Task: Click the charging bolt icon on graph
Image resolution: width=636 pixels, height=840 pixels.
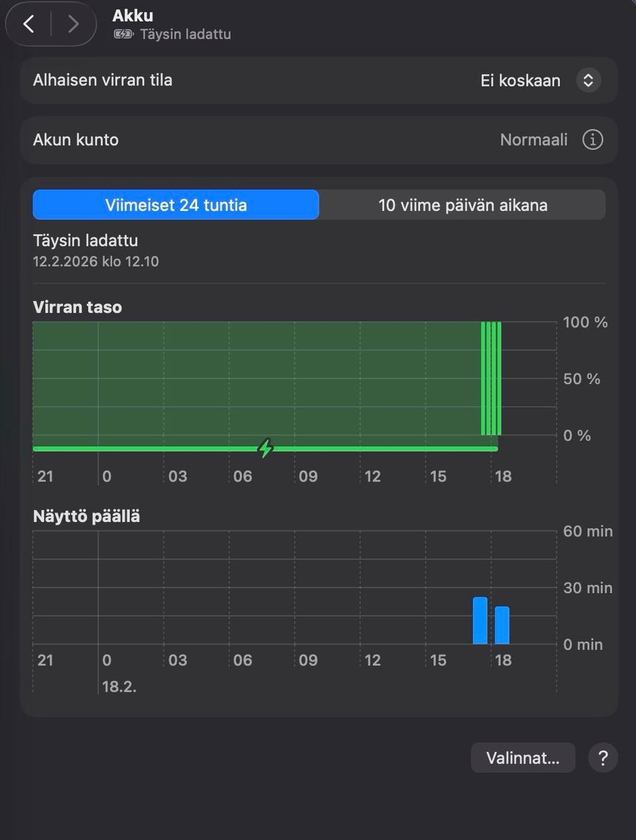Action: coord(266,448)
